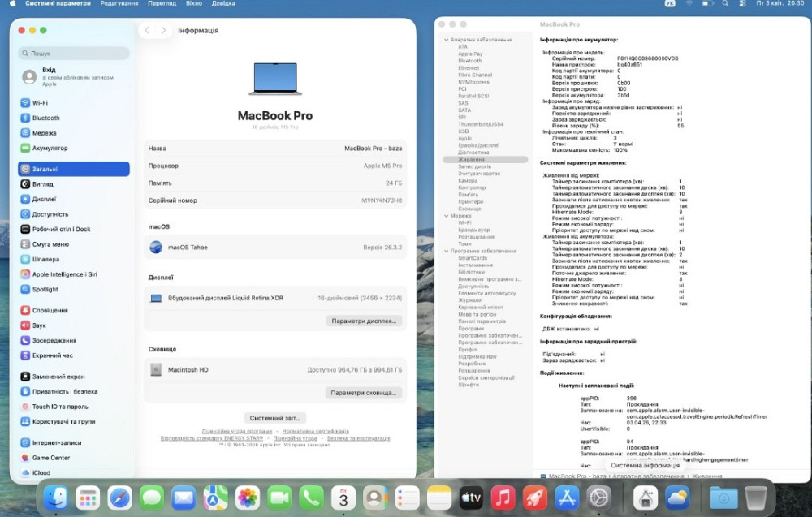The image size is (812, 517).
Task: Select Брандмауер in System Information tree
Action: point(474,230)
